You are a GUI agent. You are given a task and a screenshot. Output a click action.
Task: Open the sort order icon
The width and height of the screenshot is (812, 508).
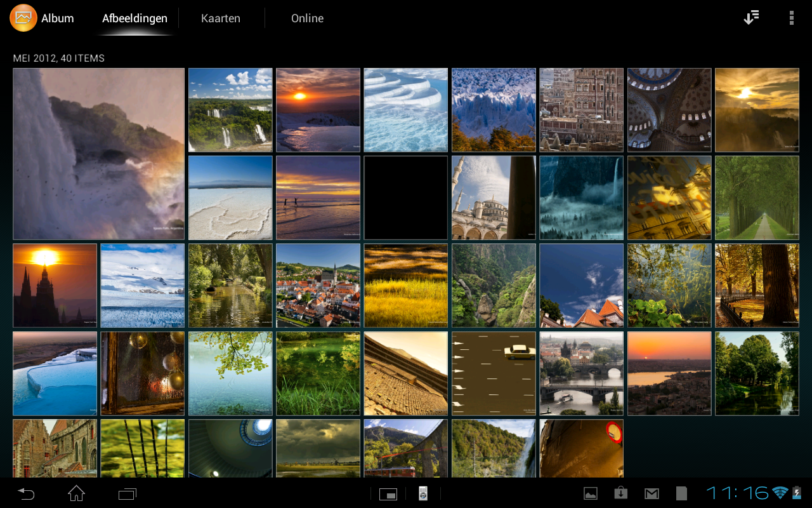751,18
